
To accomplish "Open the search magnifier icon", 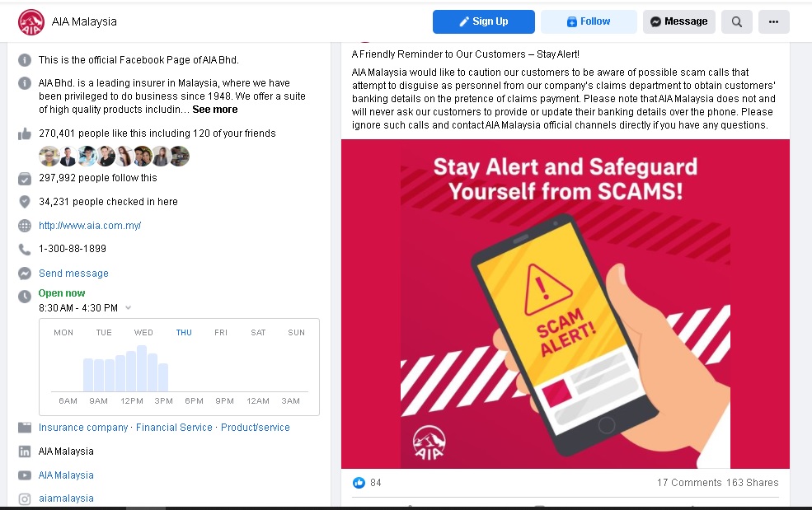I will pyautogui.click(x=736, y=21).
